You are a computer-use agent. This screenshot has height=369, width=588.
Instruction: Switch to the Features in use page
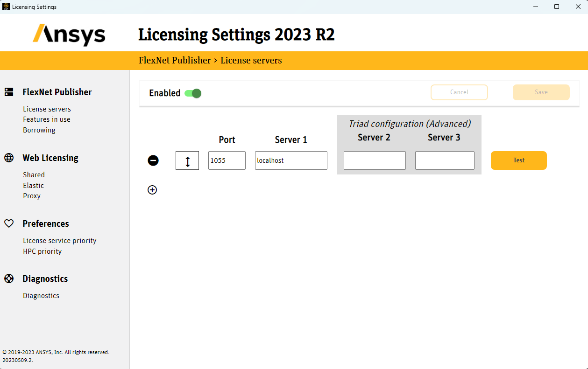(46, 119)
